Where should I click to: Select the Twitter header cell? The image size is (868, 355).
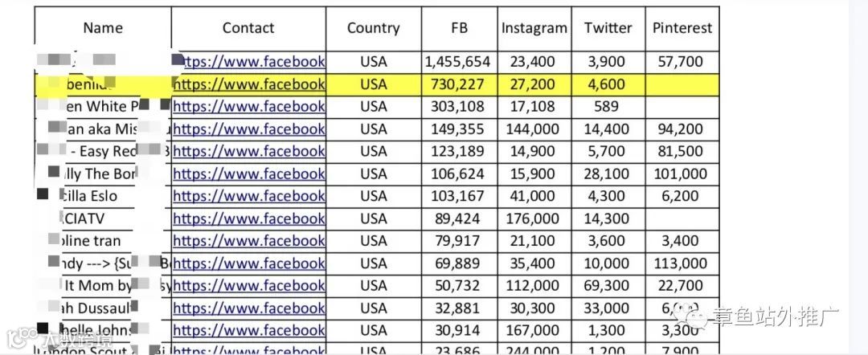608,28
